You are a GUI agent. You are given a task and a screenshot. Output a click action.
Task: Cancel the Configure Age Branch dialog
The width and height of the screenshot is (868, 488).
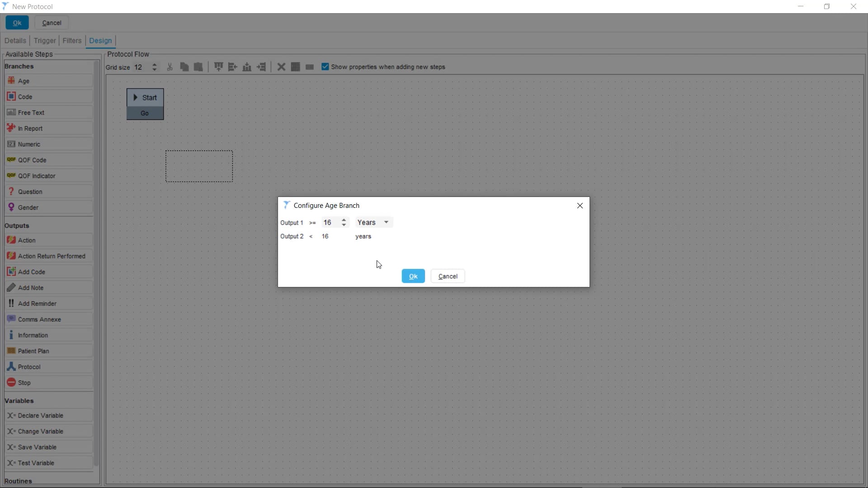[448, 276]
